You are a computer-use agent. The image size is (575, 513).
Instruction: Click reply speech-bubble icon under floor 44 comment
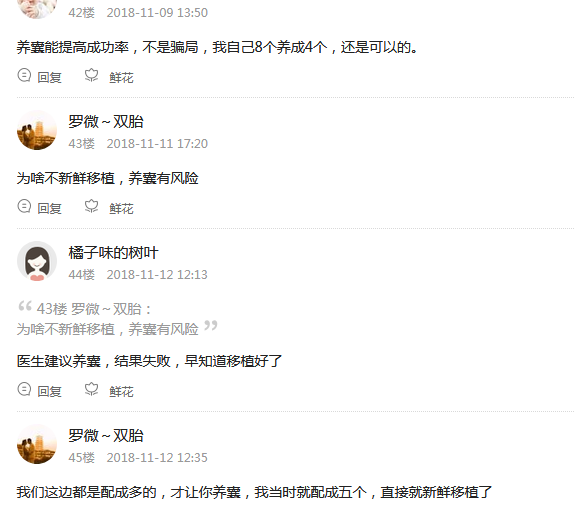pyautogui.click(x=24, y=389)
